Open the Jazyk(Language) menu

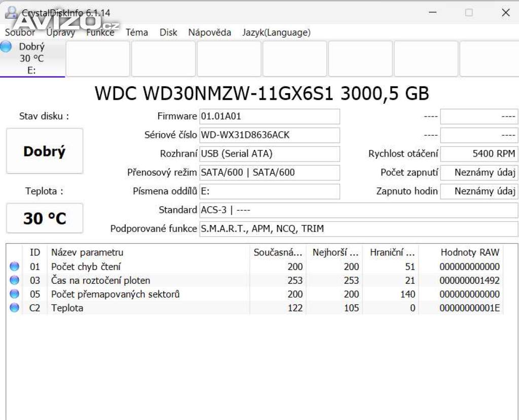tap(276, 32)
